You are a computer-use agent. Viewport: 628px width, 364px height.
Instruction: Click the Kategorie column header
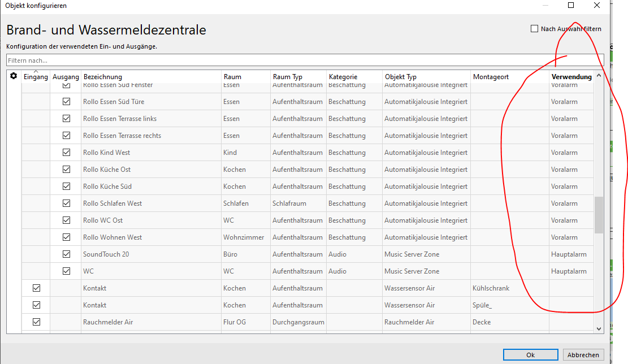coord(343,77)
